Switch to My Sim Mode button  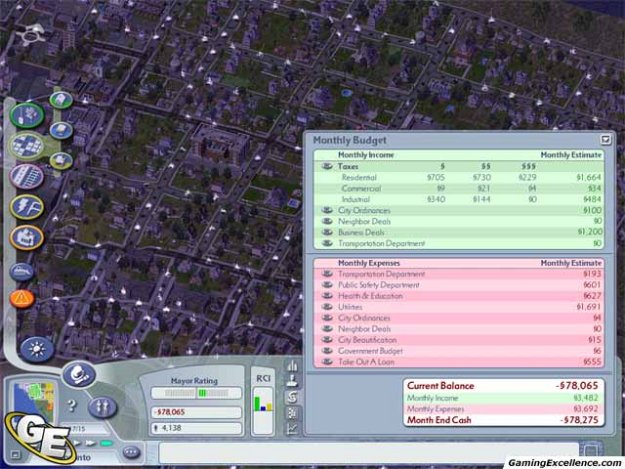pos(102,407)
